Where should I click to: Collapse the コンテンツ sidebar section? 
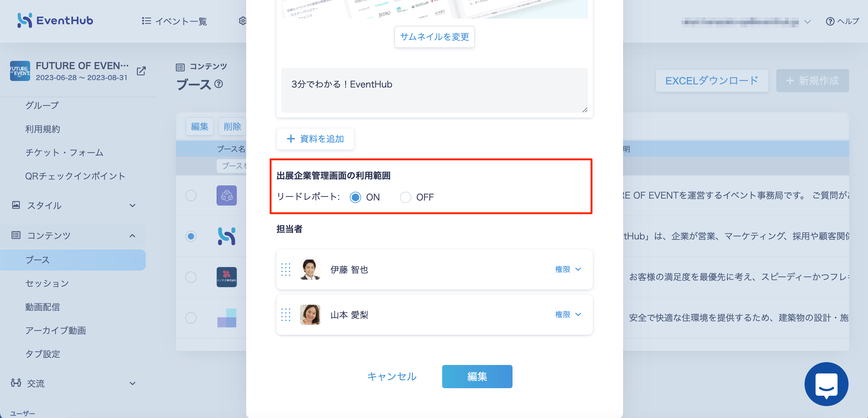(133, 236)
